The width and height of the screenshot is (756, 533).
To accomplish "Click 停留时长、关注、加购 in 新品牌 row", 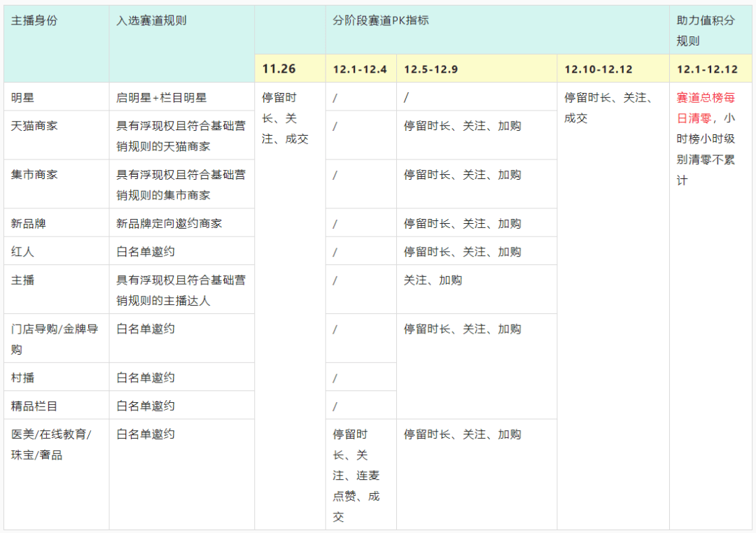I will [x=463, y=224].
